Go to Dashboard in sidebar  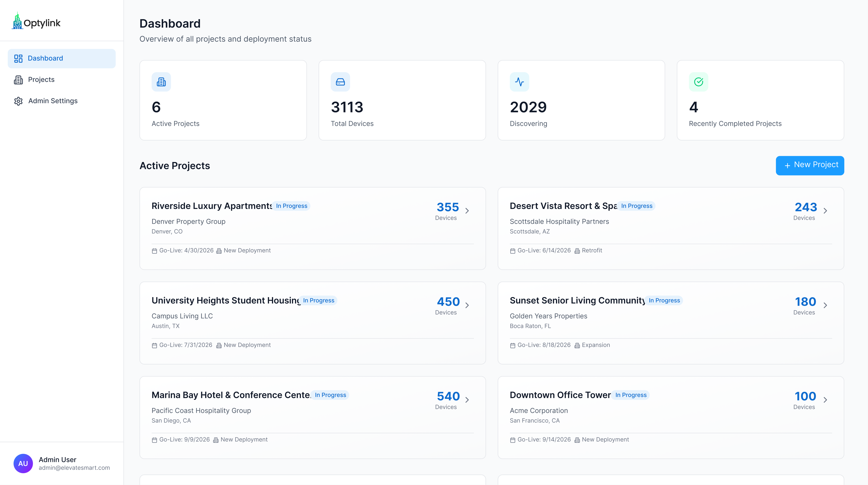pos(62,58)
